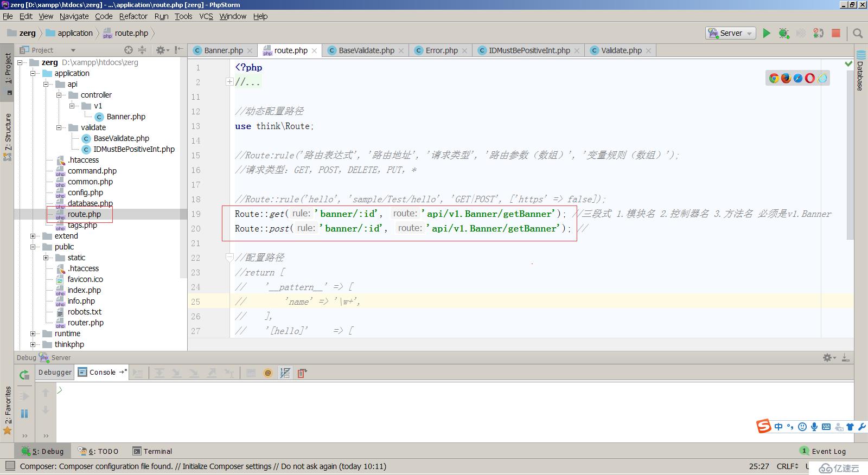The image size is (868, 475).
Task: Toggle listening for PHP debug connections
Action: click(x=819, y=33)
